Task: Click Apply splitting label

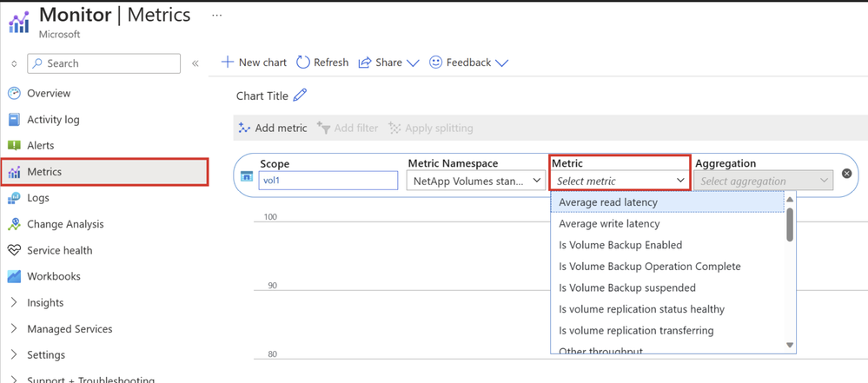Action: click(439, 128)
